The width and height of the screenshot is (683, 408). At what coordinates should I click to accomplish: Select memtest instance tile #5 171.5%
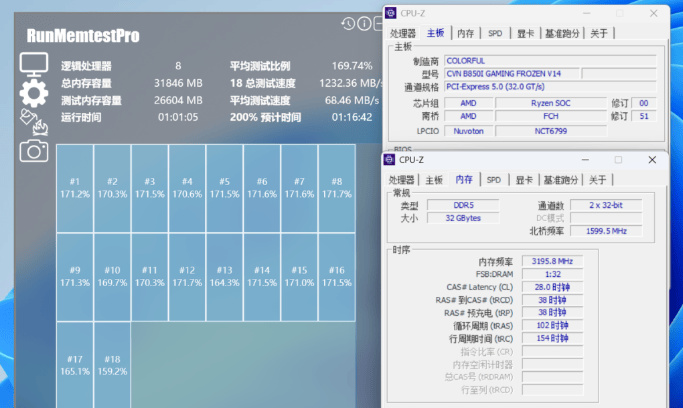pos(224,188)
